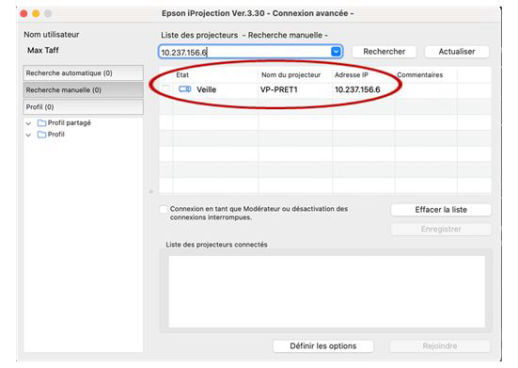Click the Effacer la liste button
This screenshot has width=518, height=368.
(x=441, y=210)
